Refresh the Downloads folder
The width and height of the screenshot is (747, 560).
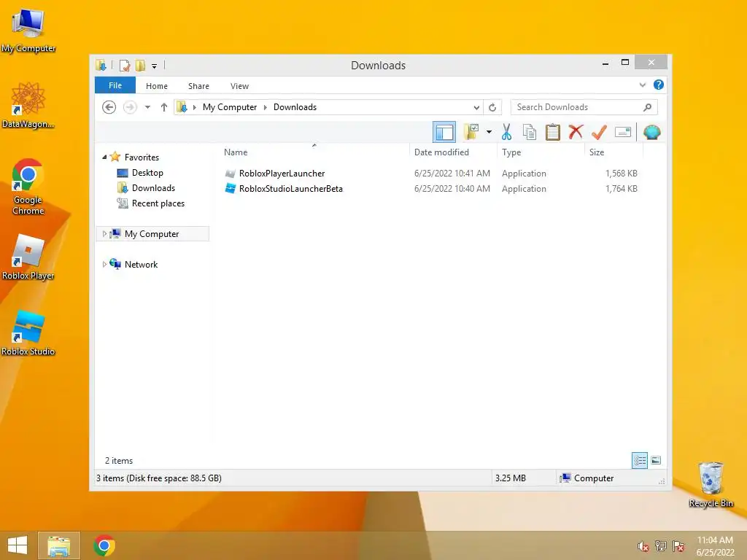click(492, 107)
